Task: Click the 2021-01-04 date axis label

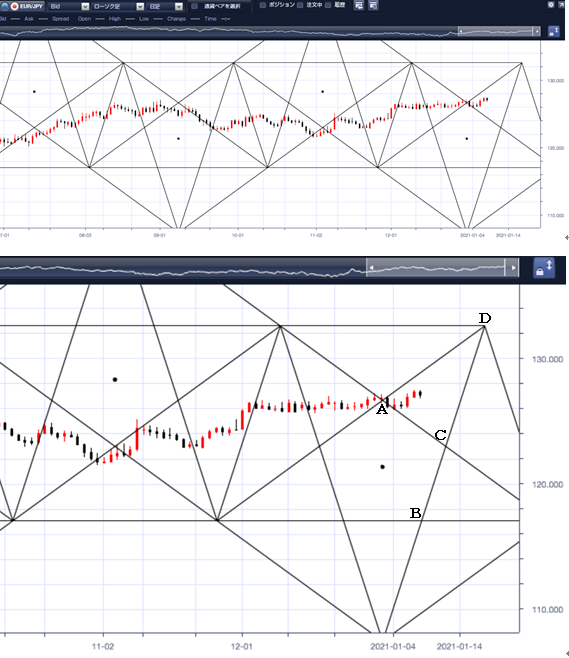Action: tap(393, 646)
